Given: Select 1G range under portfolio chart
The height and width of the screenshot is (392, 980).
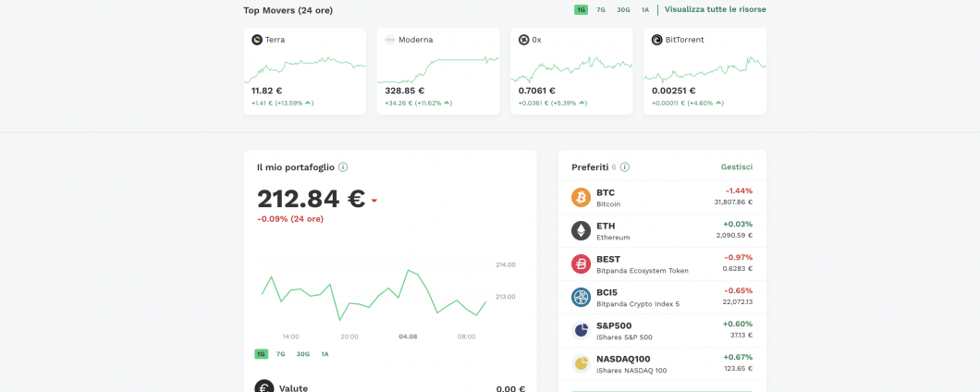Looking at the screenshot, I should coord(262,354).
